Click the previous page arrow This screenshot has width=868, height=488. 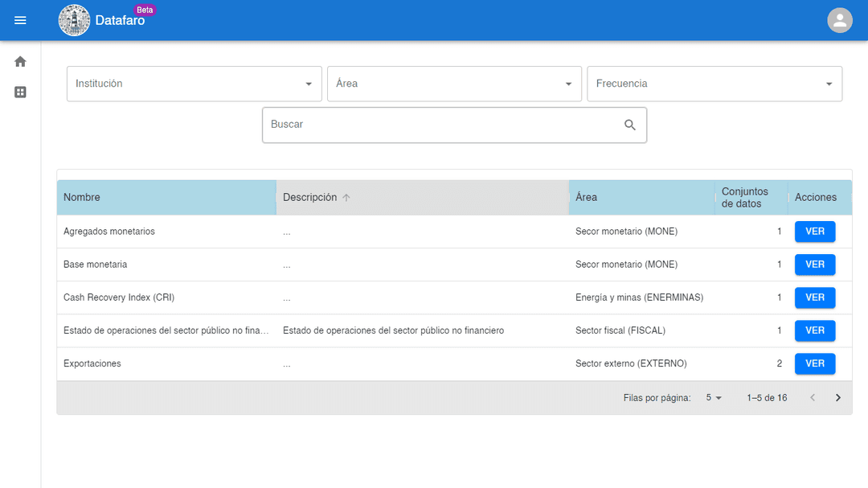(813, 398)
